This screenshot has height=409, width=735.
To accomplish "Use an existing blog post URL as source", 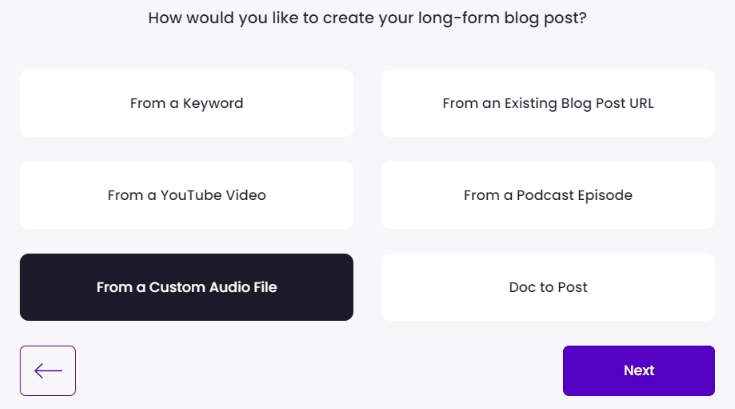I will pyautogui.click(x=548, y=103).
